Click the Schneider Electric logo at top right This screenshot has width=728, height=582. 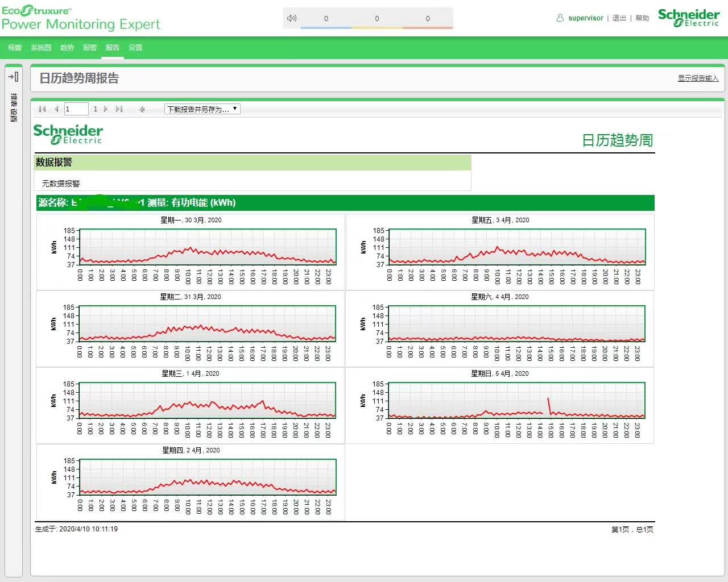point(689,18)
